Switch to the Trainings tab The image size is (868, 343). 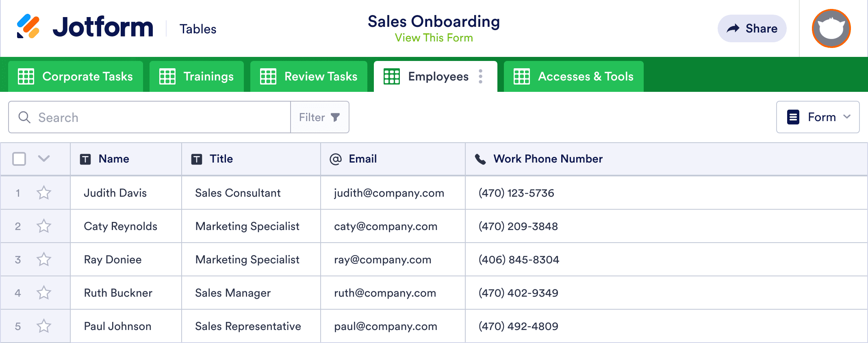197,76
